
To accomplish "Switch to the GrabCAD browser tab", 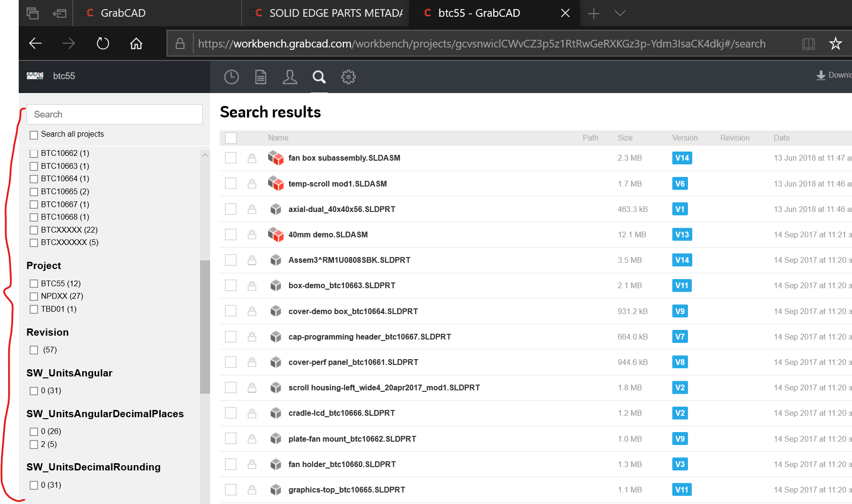I will click(157, 13).
